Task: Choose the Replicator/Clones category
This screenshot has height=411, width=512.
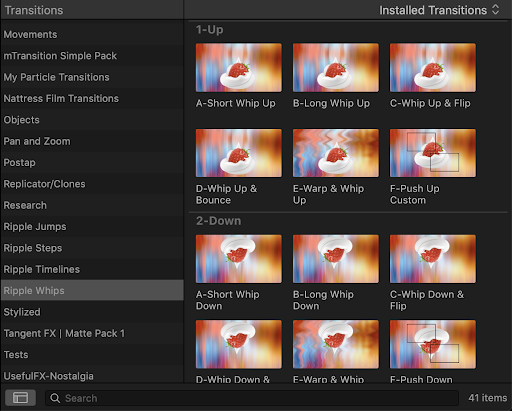Action: 92,184
